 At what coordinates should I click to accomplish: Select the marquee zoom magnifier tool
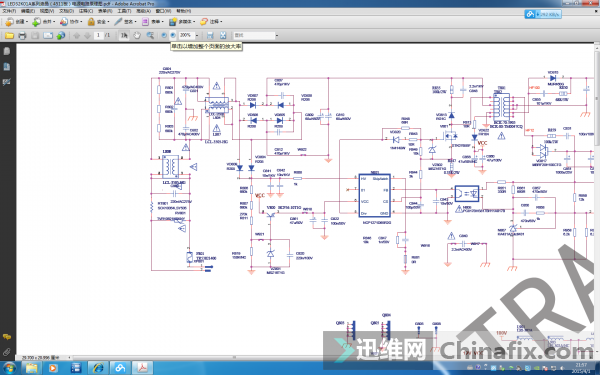click(150, 36)
